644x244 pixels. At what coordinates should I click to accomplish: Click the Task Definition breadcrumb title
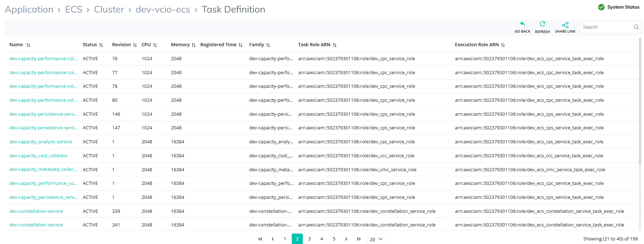tap(233, 10)
